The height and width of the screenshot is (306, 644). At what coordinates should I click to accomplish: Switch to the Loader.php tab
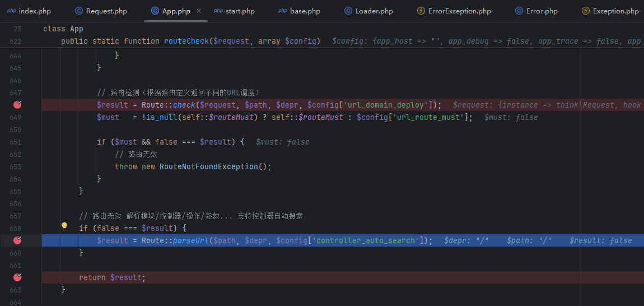[369, 11]
